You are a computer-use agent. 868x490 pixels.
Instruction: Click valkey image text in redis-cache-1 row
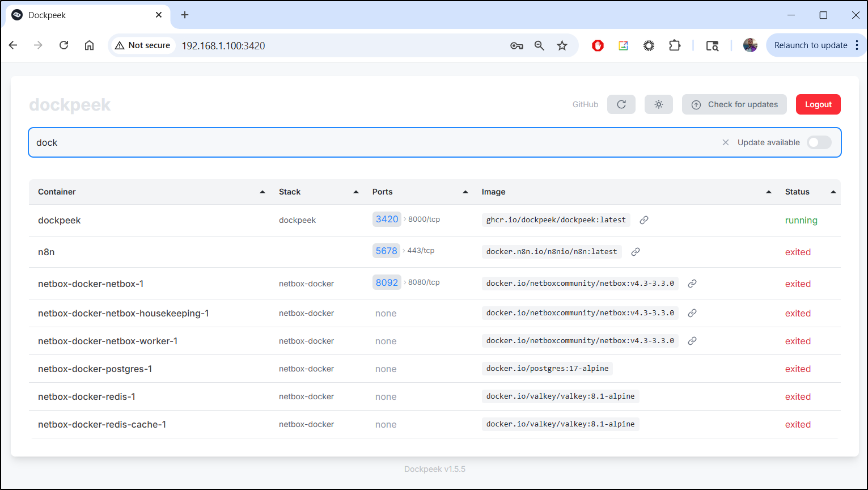pyautogui.click(x=561, y=424)
